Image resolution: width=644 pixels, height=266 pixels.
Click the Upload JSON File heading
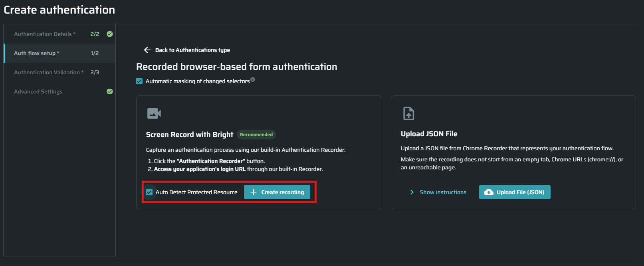pyautogui.click(x=429, y=134)
